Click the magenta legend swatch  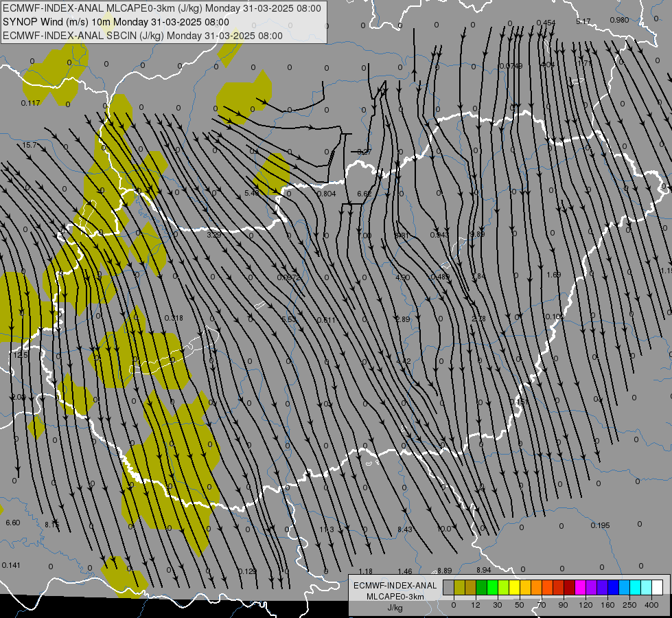581,588
